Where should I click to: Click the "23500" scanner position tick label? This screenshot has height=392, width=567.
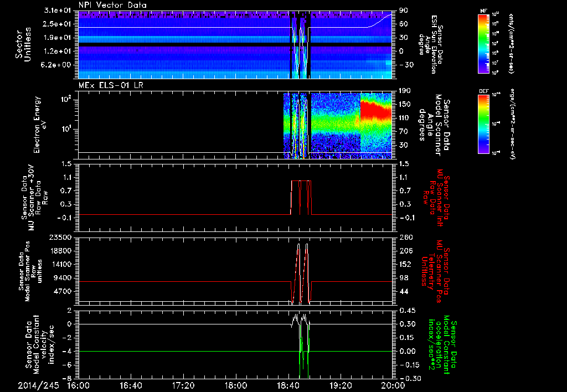60,238
